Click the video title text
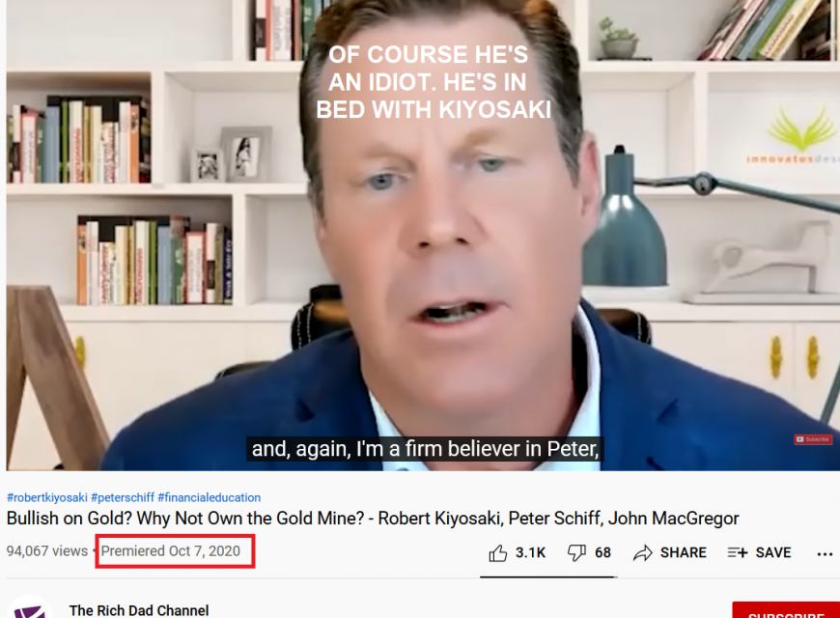The width and height of the screenshot is (840, 618). pos(373,519)
